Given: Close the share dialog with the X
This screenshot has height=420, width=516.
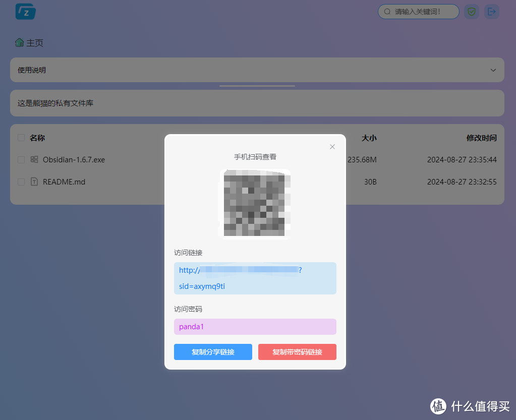Looking at the screenshot, I should coord(332,147).
